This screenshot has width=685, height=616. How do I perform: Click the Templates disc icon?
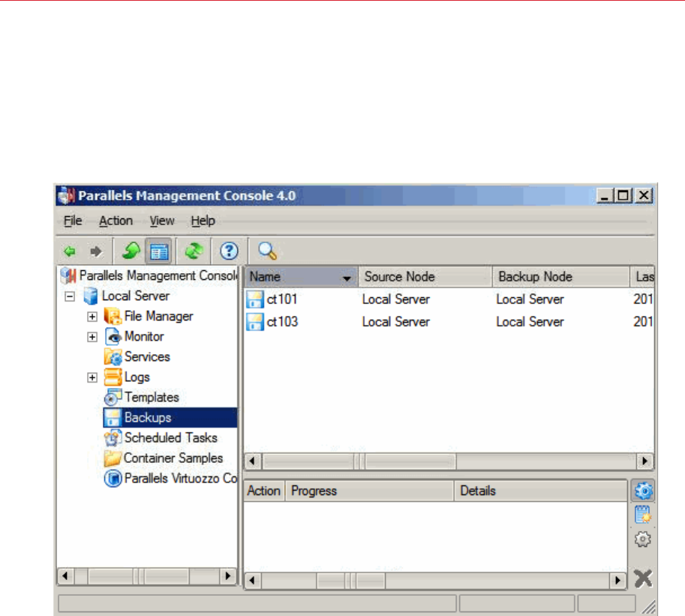click(x=113, y=397)
